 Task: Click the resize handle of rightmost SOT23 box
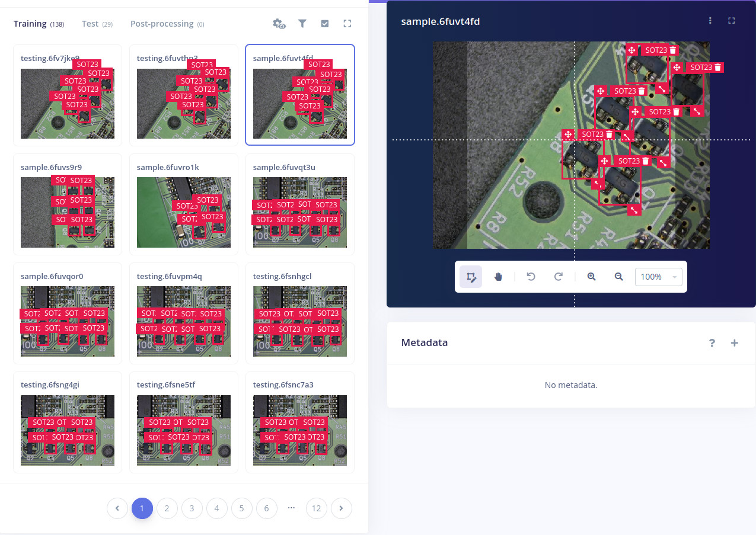(697, 111)
